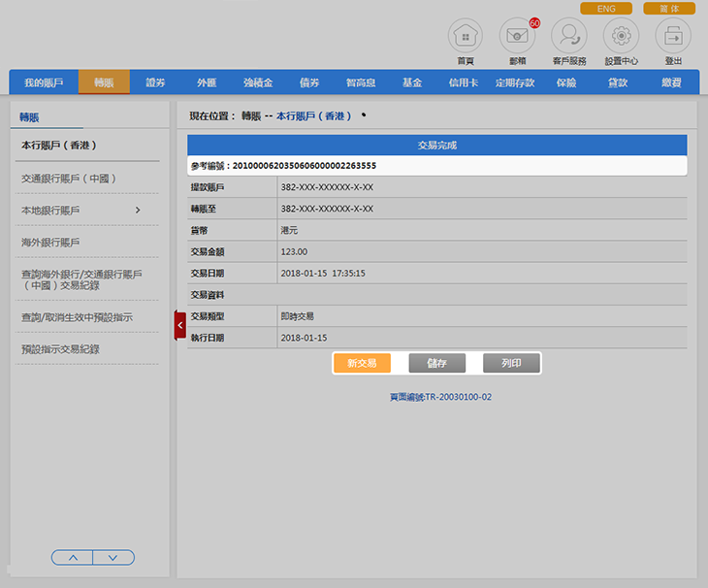Click 儲存 save button
This screenshot has height=588, width=708.
tap(435, 363)
